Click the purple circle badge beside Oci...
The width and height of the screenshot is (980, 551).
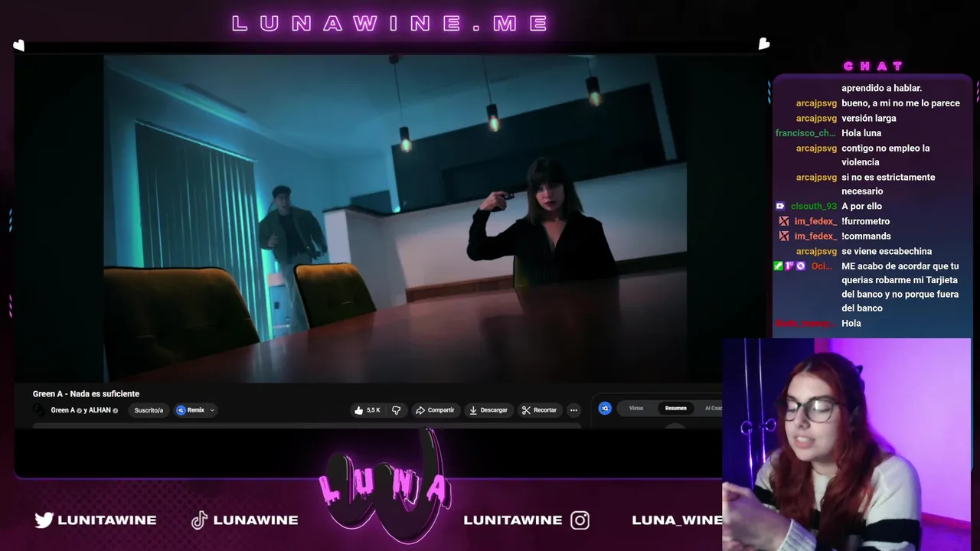coord(801,266)
